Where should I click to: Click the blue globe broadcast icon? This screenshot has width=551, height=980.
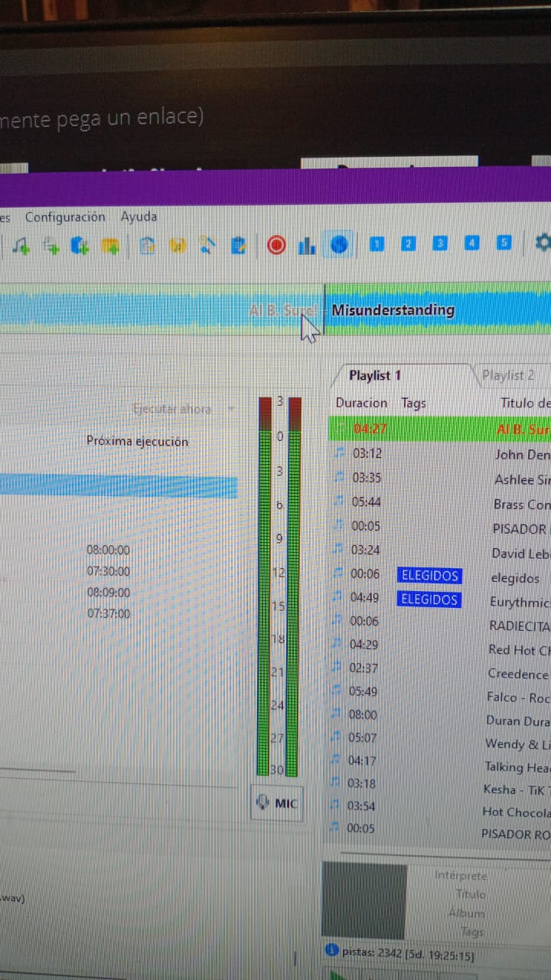(339, 244)
